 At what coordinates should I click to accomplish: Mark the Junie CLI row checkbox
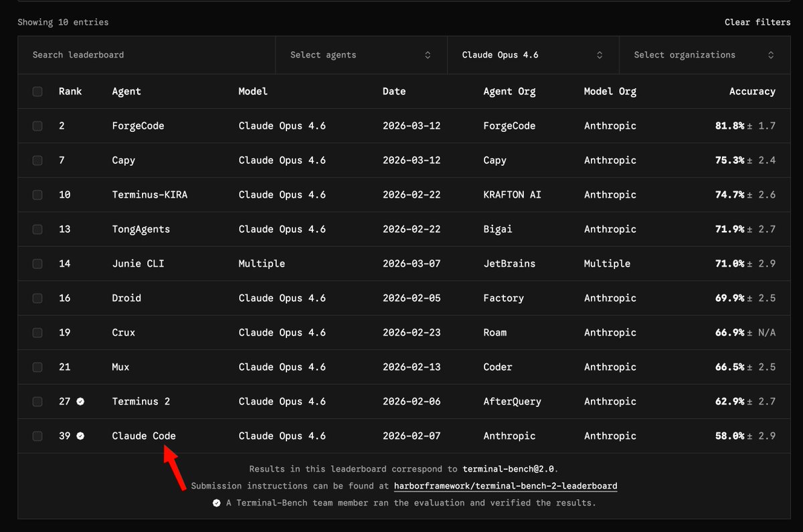coord(37,264)
